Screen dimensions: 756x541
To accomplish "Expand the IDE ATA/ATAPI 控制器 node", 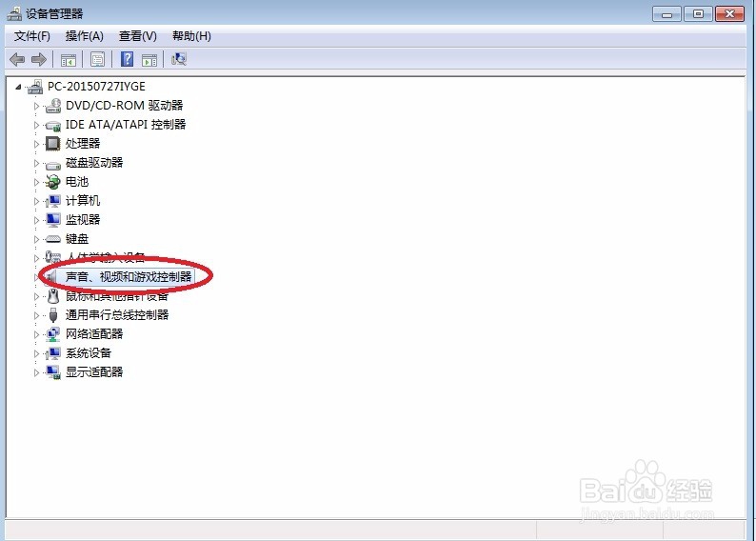I will click(36, 126).
